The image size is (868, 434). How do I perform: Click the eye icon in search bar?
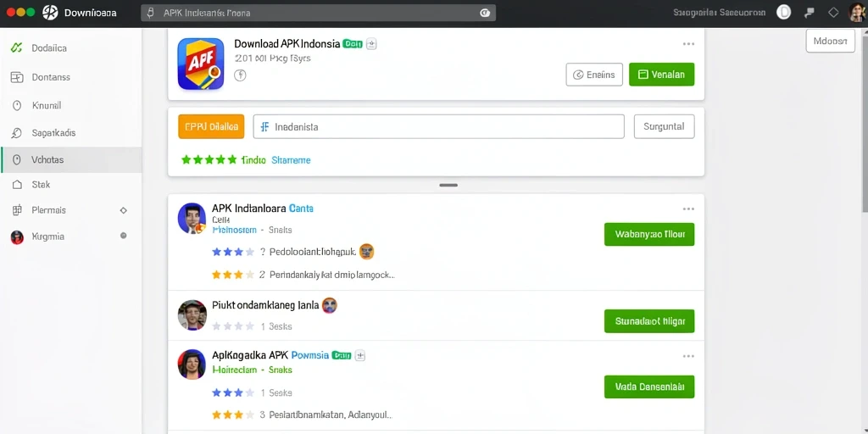[485, 13]
